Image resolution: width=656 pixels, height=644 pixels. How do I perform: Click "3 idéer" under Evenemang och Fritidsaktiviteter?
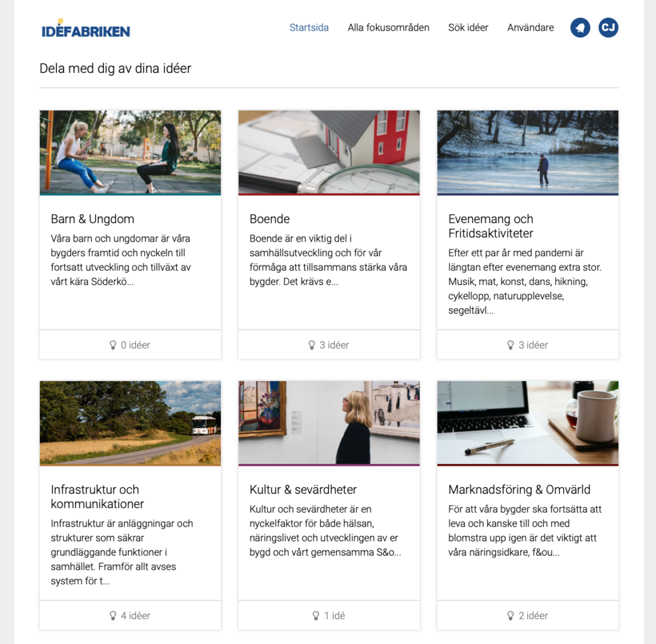click(533, 345)
